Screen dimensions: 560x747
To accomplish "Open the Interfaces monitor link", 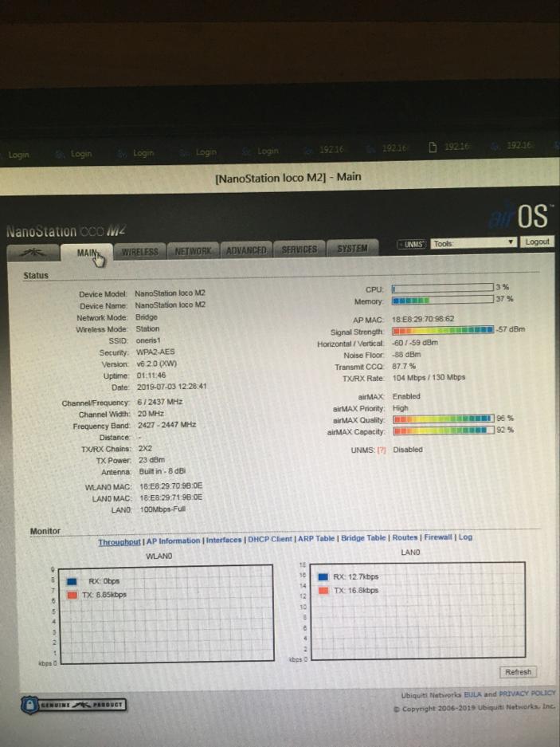I will [x=224, y=541].
